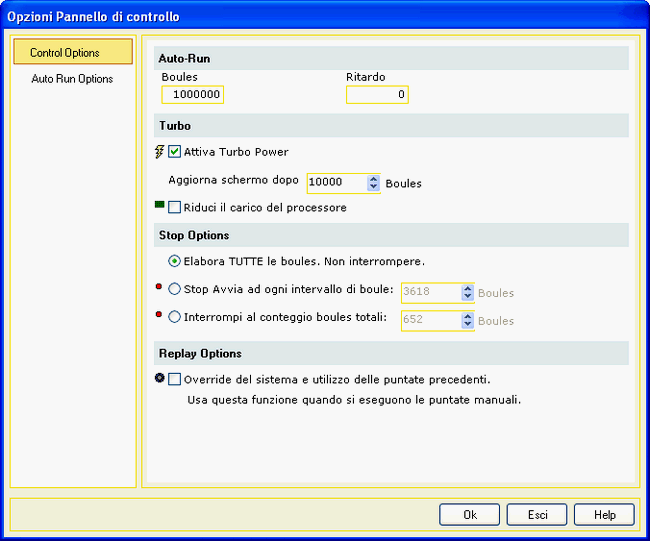Disable the Attiva Turbo Power checkbox
This screenshot has height=541, width=650.
175,152
